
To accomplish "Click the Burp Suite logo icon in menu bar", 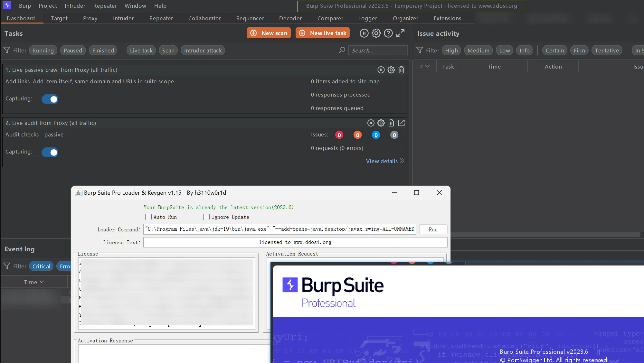I will coord(7,5).
